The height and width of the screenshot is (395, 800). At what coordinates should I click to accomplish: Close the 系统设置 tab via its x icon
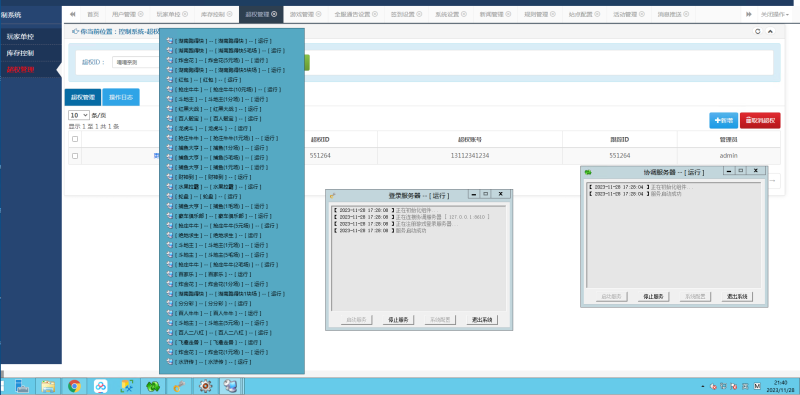point(463,14)
